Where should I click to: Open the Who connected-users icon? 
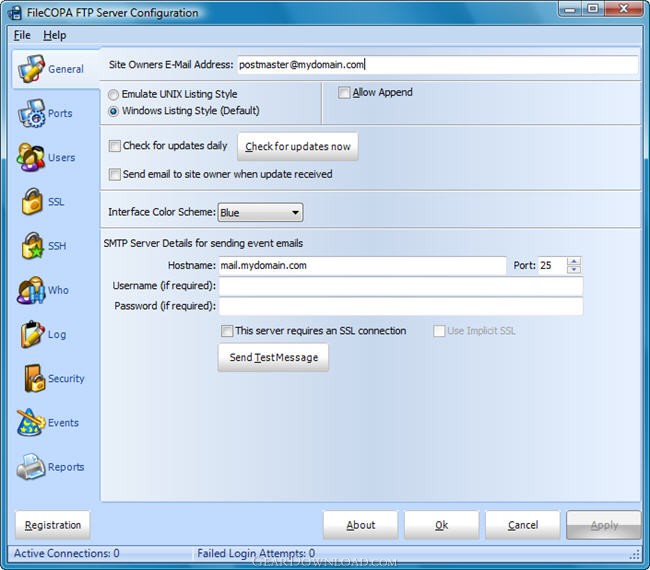pyautogui.click(x=31, y=290)
